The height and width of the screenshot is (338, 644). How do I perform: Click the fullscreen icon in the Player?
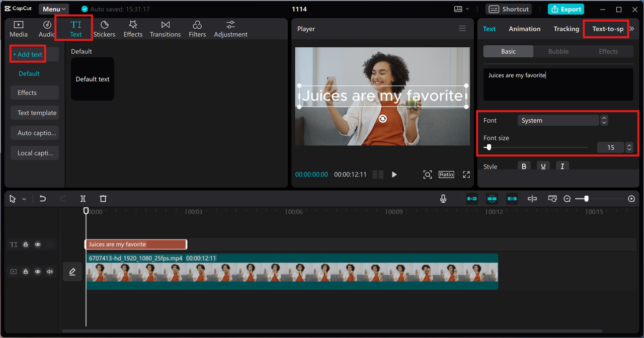tap(466, 175)
